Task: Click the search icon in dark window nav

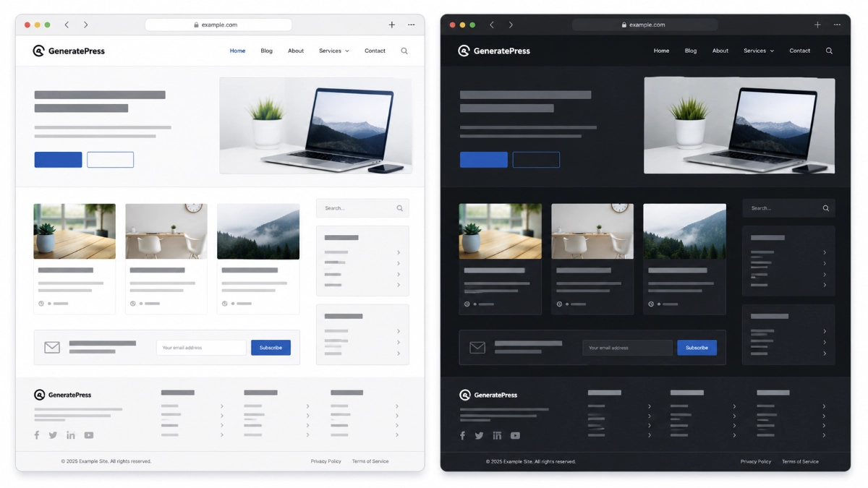Action: 829,51
